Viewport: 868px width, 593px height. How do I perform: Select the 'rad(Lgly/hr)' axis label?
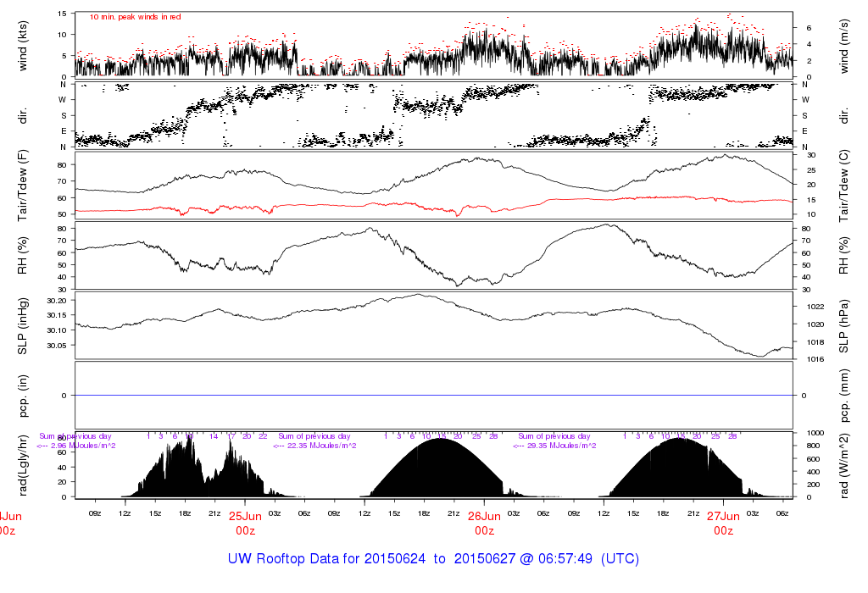(23, 465)
